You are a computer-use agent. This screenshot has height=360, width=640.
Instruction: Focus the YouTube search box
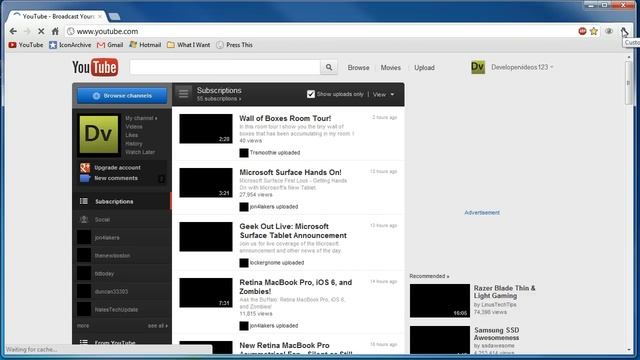(225, 67)
